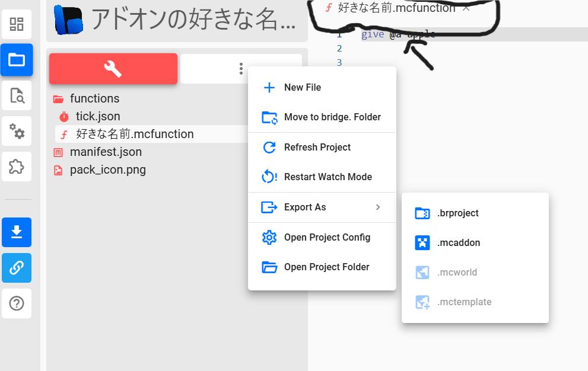Screen dimensions: 588x371
Task: Click the blue download sidebar button
Action: click(x=17, y=232)
